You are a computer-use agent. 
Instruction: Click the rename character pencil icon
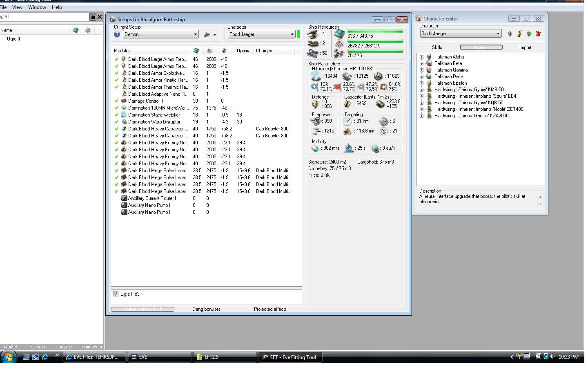pyautogui.click(x=519, y=34)
